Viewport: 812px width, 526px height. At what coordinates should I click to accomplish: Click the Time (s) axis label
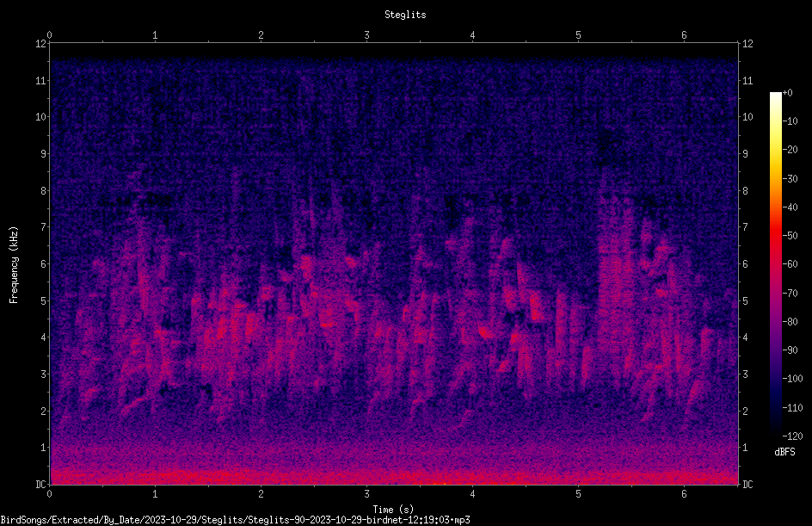point(393,510)
